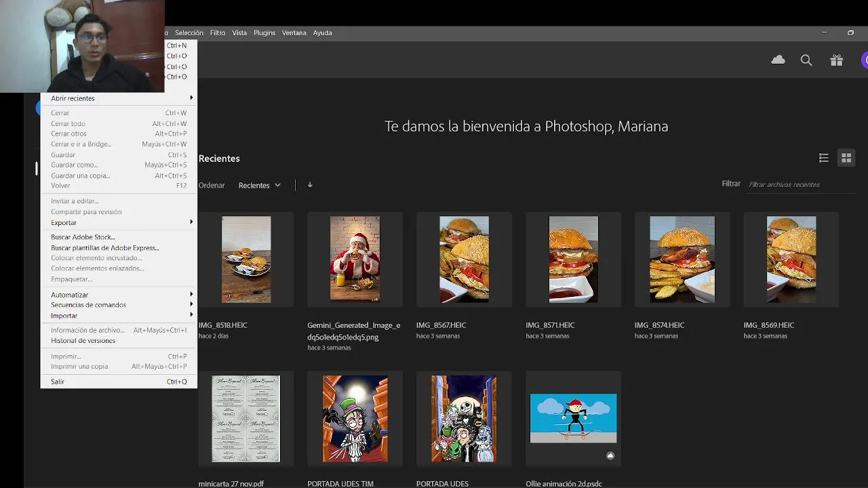
Task: Click Información de archivo entry
Action: click(119, 331)
